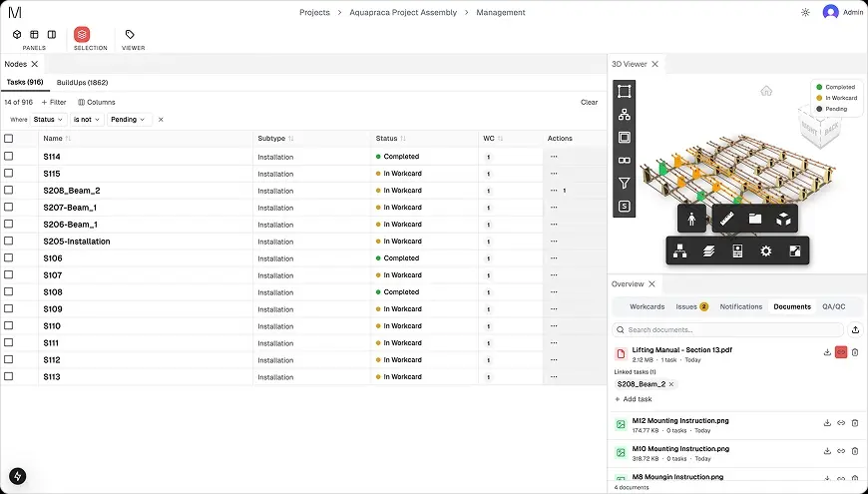Open the properties sheet icon in viewer toolbar
Viewport: 868px width, 494px height.
click(737, 251)
